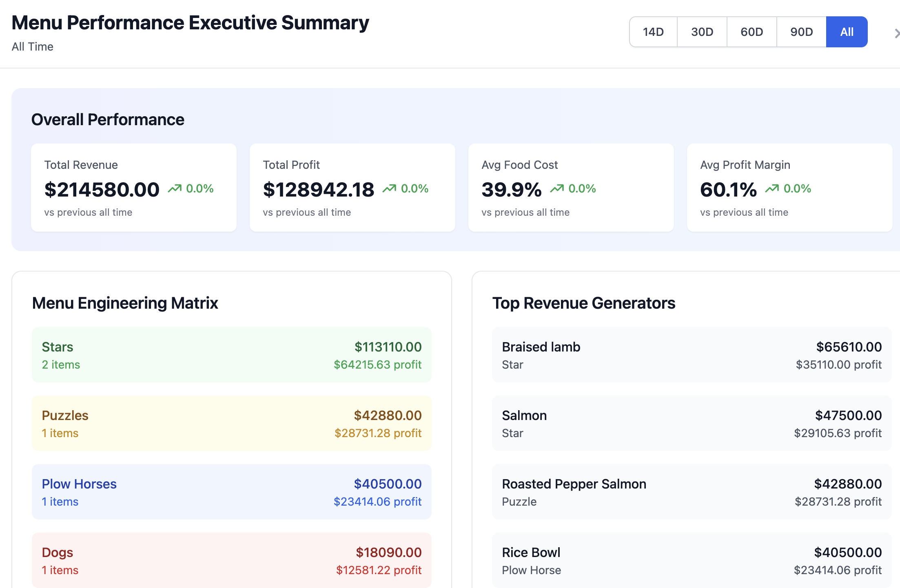Choose the 60D period option
Image resolution: width=900 pixels, height=588 pixels.
(x=752, y=32)
